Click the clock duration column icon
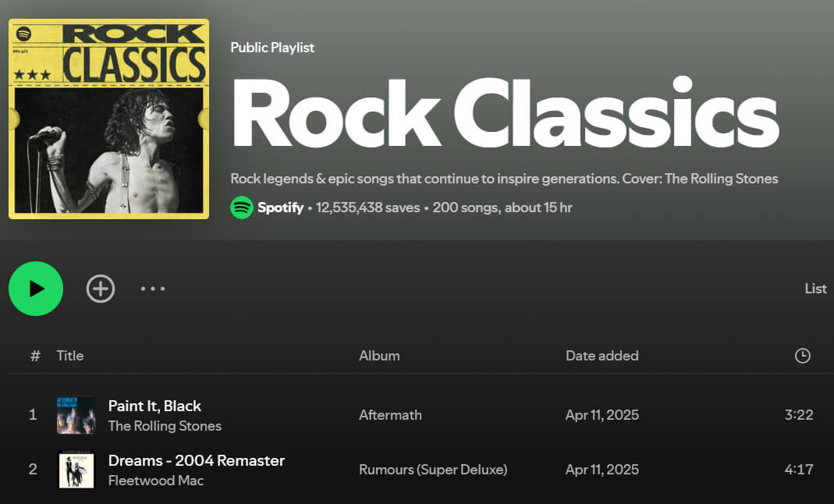 click(x=802, y=356)
